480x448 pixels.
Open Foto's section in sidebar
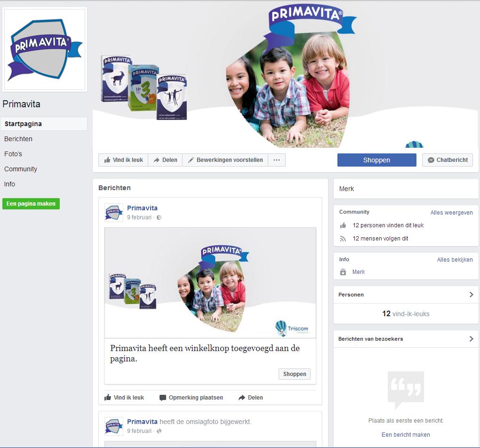13,154
